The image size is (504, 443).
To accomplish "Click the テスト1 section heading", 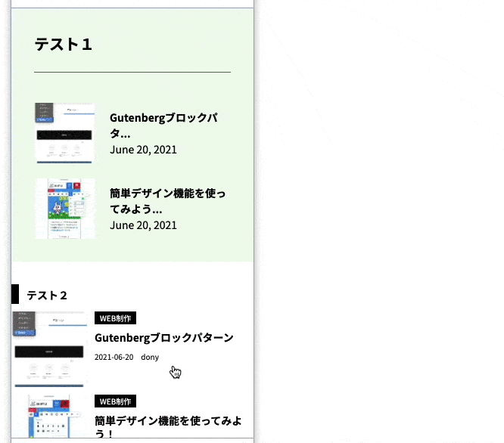I will tap(64, 45).
